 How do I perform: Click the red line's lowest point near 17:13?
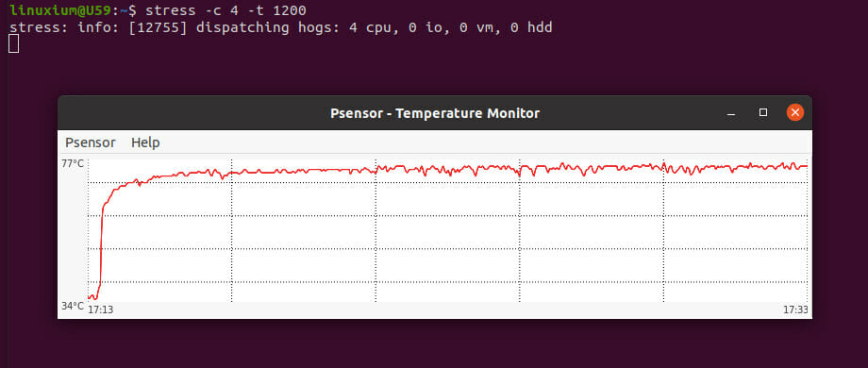[x=94, y=299]
